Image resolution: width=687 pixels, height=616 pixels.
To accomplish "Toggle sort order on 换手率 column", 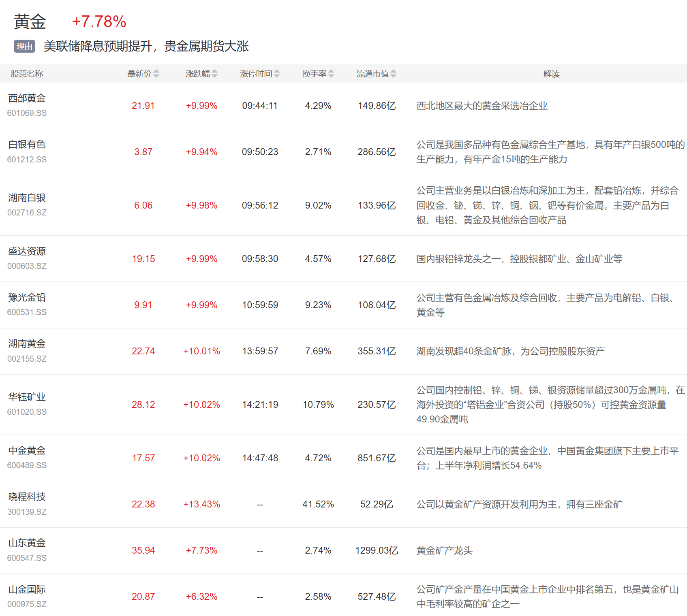I will [332, 74].
